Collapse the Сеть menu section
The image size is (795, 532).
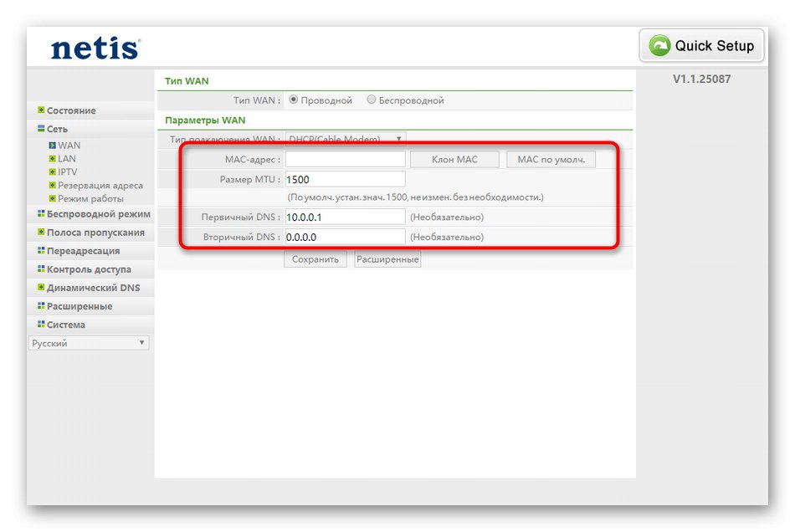(x=57, y=129)
